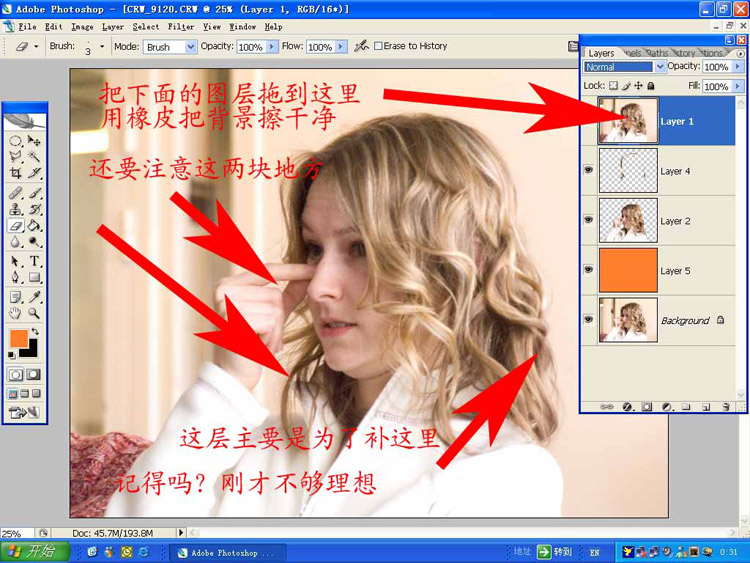Open the layer Fill slider arrow
The width and height of the screenshot is (750, 563).
point(738,86)
